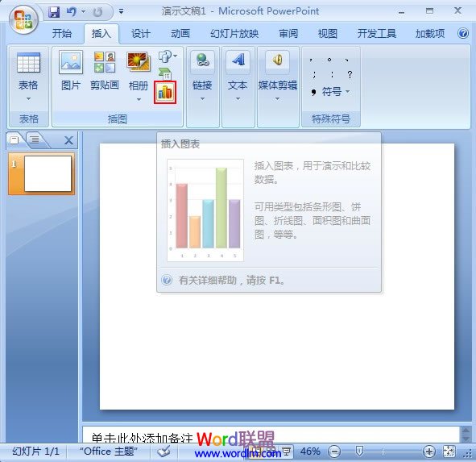Click the 46% zoom level

point(310,452)
